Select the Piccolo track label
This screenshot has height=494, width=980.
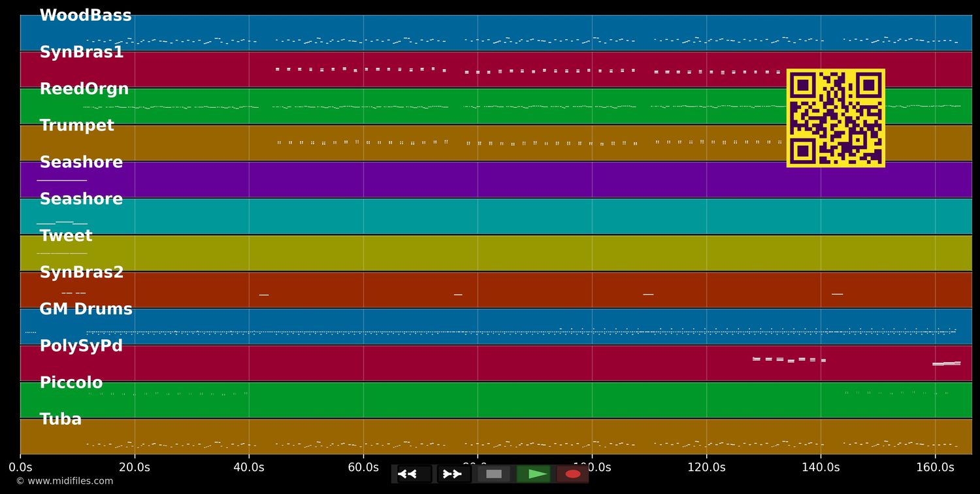[71, 382]
